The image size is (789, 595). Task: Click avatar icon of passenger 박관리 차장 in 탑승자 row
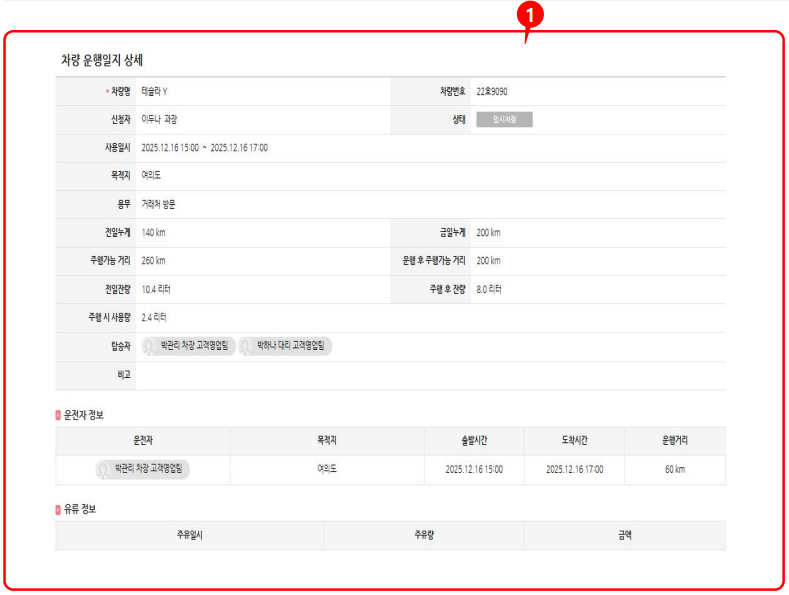pos(150,346)
